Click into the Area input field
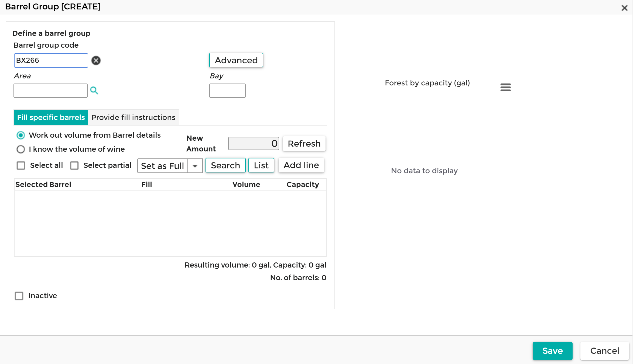The height and width of the screenshot is (364, 633). click(50, 91)
